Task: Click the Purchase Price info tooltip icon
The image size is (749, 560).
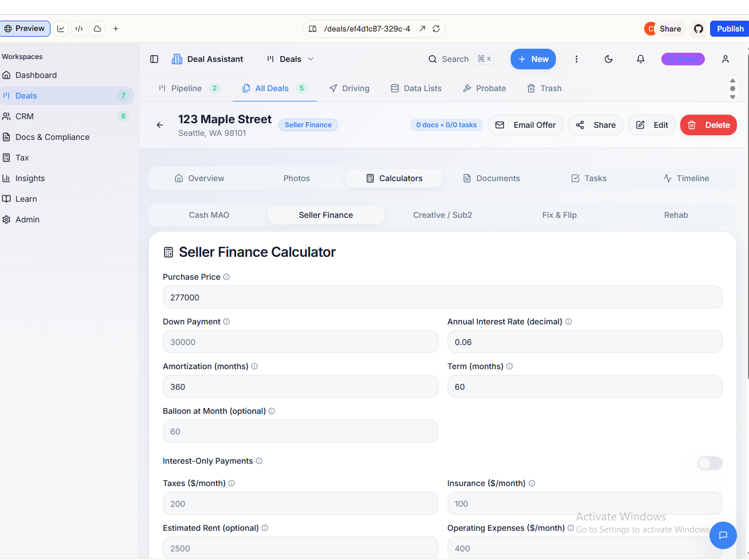Action: coord(226,277)
